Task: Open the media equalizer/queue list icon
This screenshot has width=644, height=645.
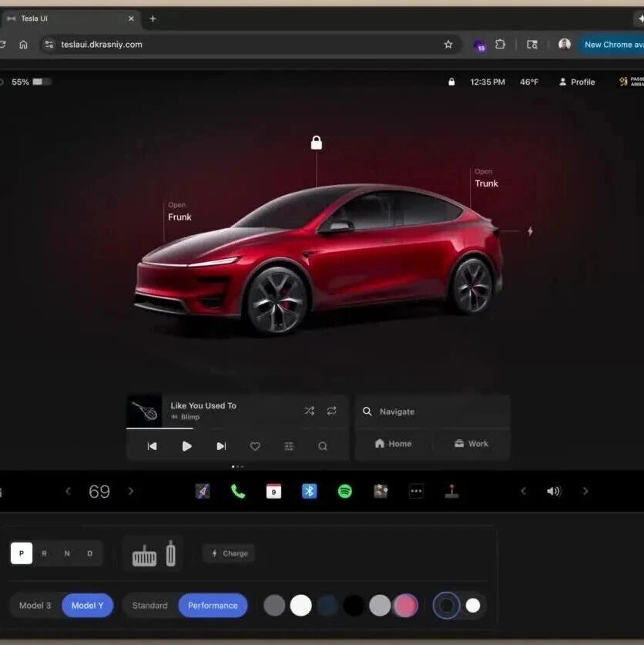Action: [289, 446]
